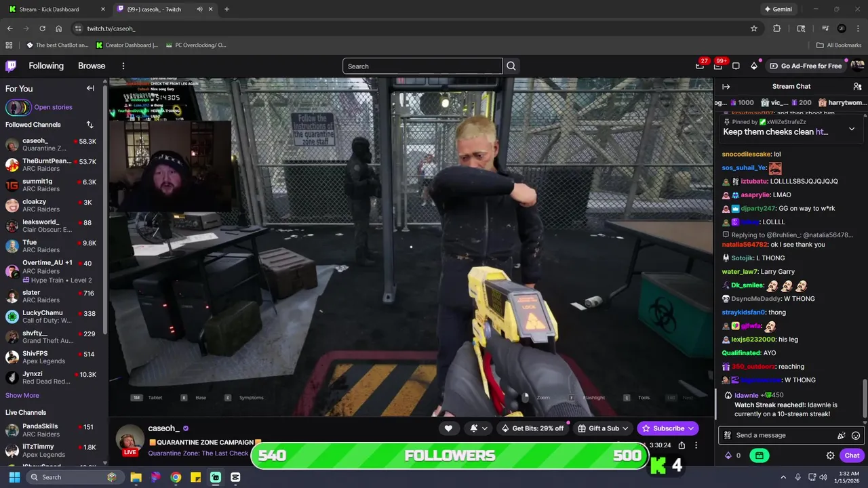This screenshot has height=488, width=868.
Task: Click Show More under Followed Channels
Action: pyautogui.click(x=22, y=395)
